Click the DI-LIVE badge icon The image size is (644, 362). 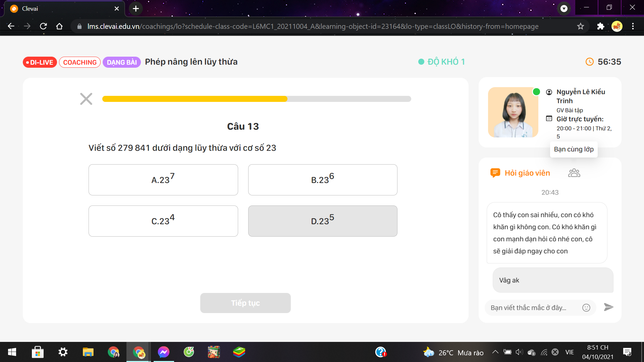(40, 62)
